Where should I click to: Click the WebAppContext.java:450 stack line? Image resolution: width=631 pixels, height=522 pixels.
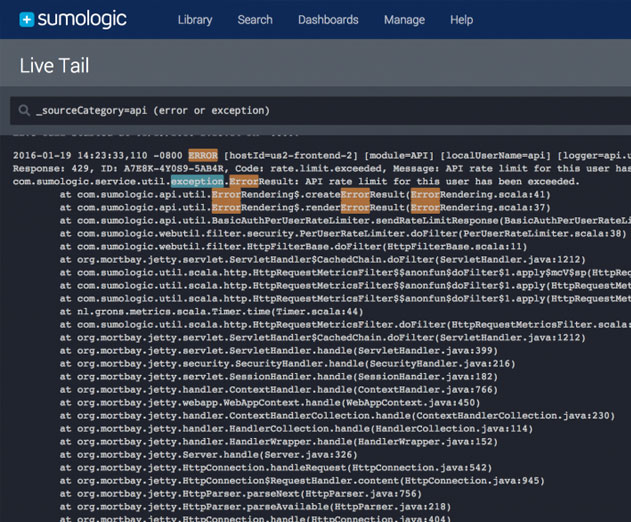(x=270, y=402)
